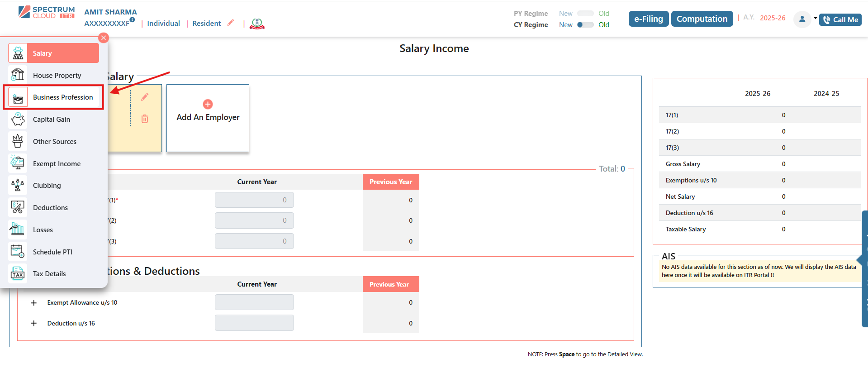Delete employer using the trash icon
Screen dimensions: 868x383
(145, 119)
